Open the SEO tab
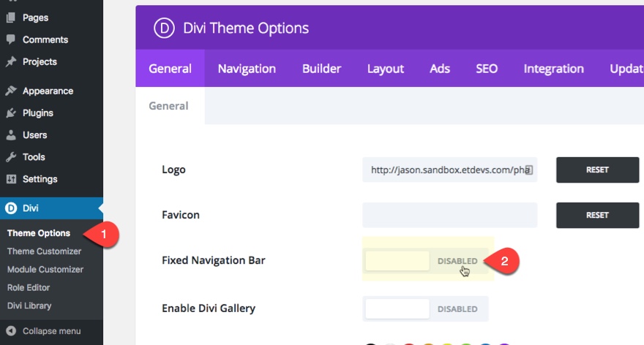 487,69
